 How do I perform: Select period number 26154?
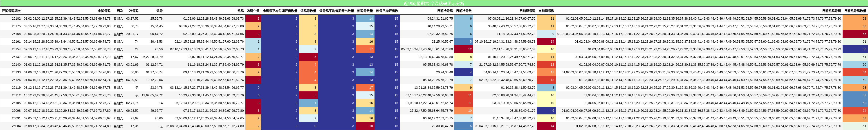coord(16,49)
